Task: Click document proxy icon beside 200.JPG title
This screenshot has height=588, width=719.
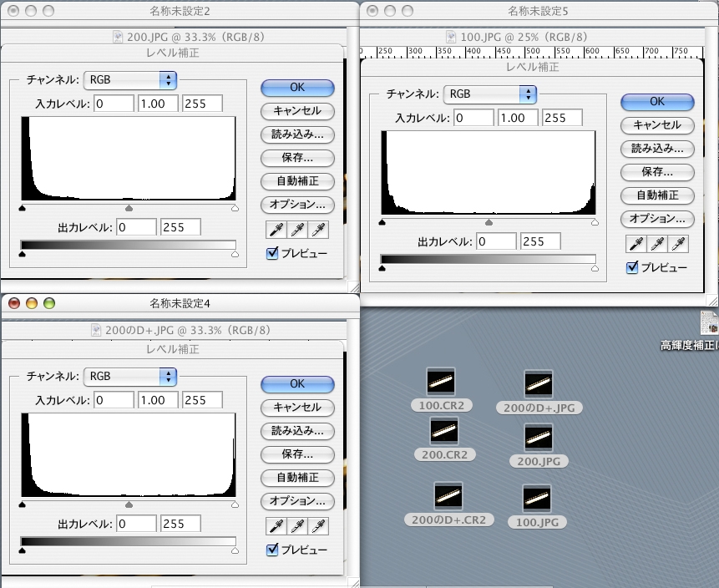Action: pyautogui.click(x=118, y=37)
